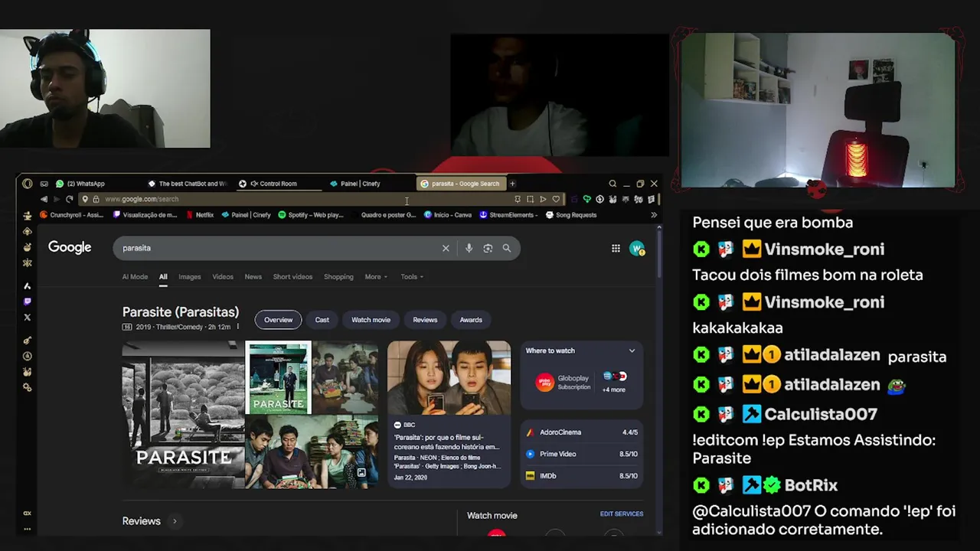980x551 pixels.
Task: Open the BBC article about Parasita
Action: click(x=449, y=414)
